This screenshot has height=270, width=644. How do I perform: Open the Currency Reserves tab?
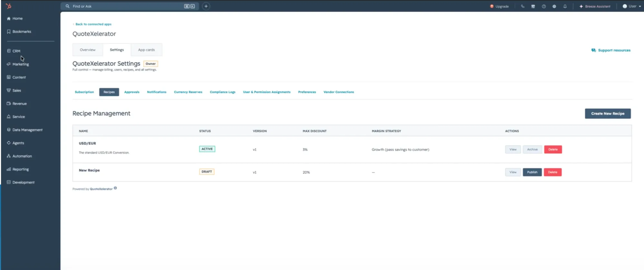pos(188,92)
